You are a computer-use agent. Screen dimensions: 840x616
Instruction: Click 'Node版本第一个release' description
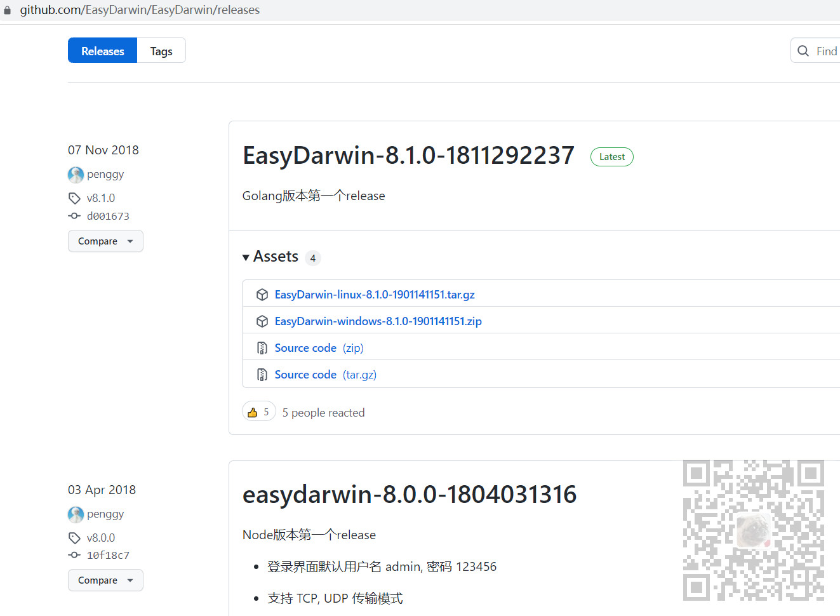tap(309, 535)
